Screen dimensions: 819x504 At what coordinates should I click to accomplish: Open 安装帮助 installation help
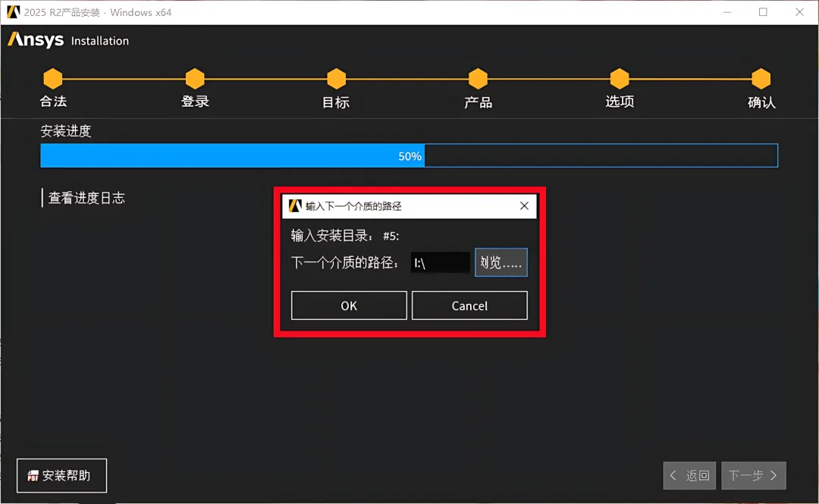61,475
